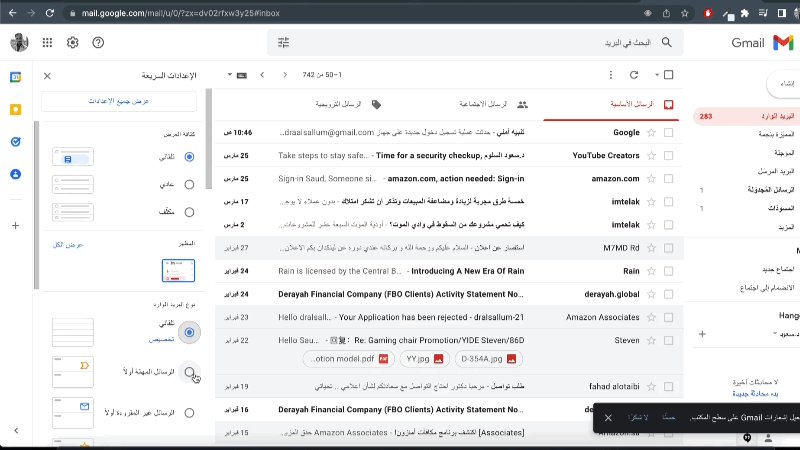Open the More options three-dot menu
The width and height of the screenshot is (800, 450).
(x=611, y=75)
